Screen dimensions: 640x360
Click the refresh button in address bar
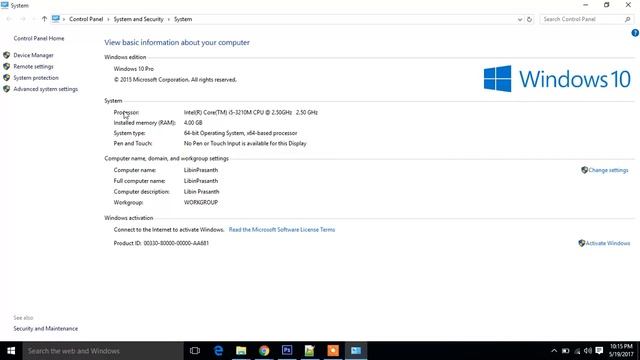529,19
